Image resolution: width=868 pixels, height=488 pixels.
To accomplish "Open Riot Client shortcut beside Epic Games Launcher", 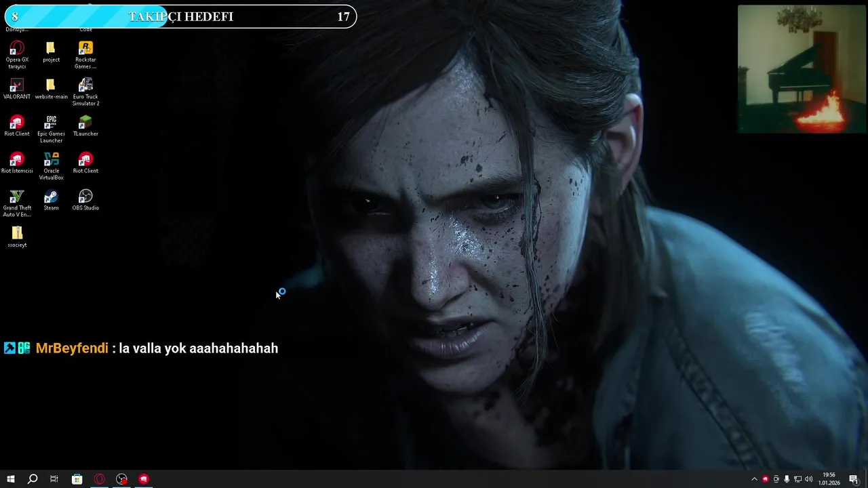I will pos(17,126).
